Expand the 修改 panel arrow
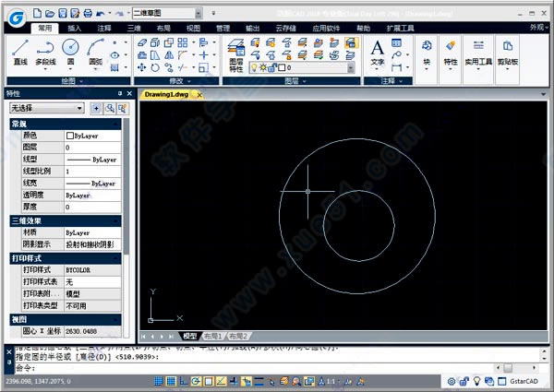 pos(189,81)
